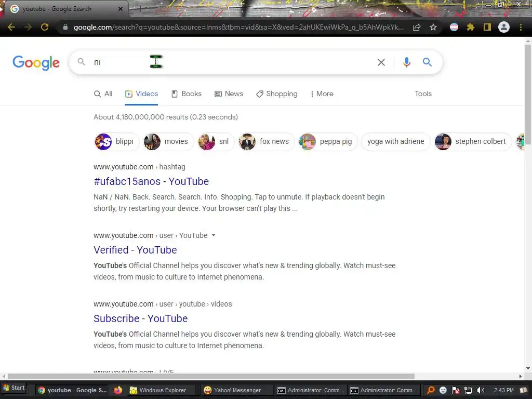
Task: Click the striped round extension icon
Action: (x=454, y=27)
